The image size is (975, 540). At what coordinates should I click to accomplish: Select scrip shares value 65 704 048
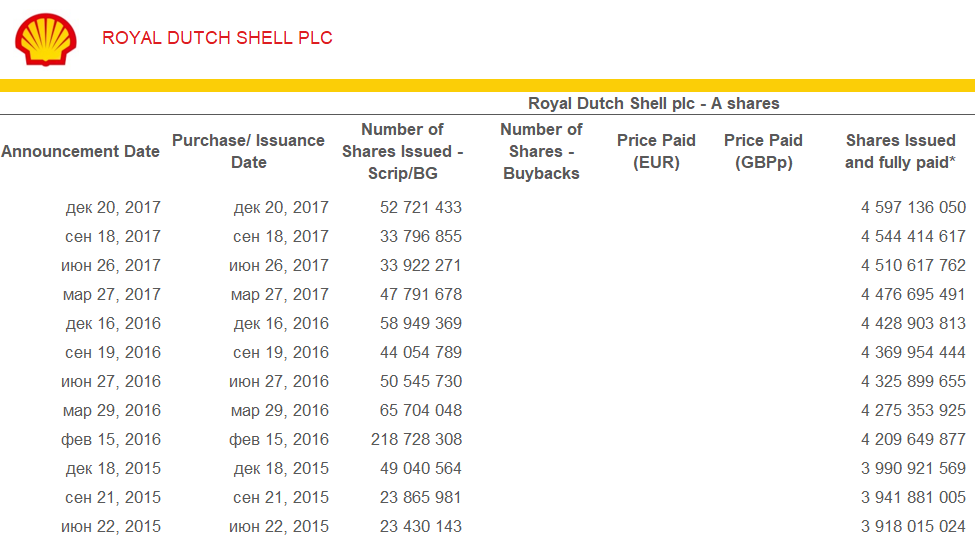tap(420, 411)
